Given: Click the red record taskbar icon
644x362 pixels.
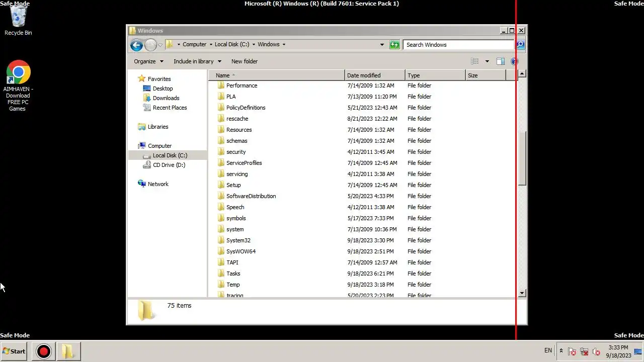Looking at the screenshot, I should pyautogui.click(x=44, y=351).
